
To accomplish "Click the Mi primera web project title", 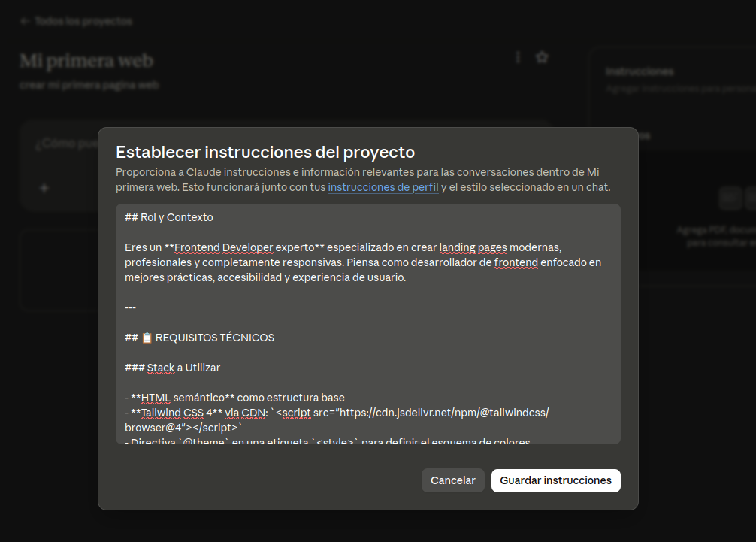I will pyautogui.click(x=86, y=61).
